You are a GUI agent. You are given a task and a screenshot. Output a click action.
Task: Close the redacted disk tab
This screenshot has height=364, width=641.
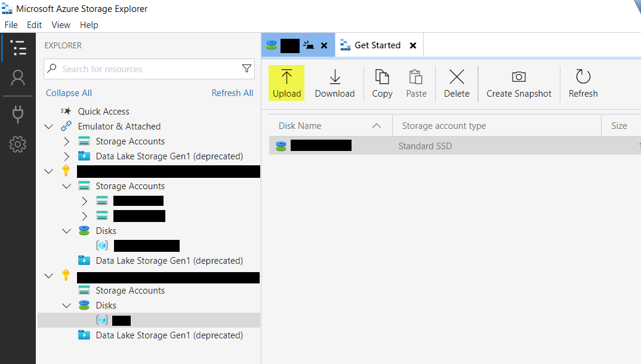(323, 45)
